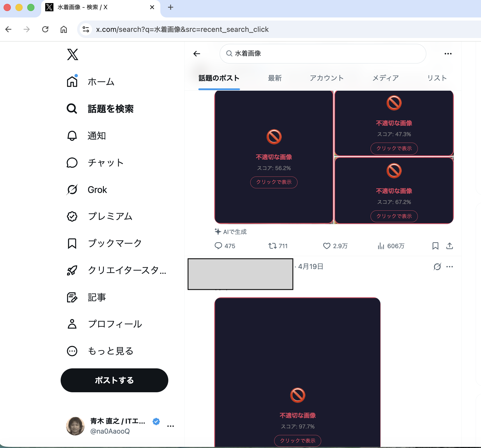
Task: Click the 4月19日 post date
Action: coord(311,267)
